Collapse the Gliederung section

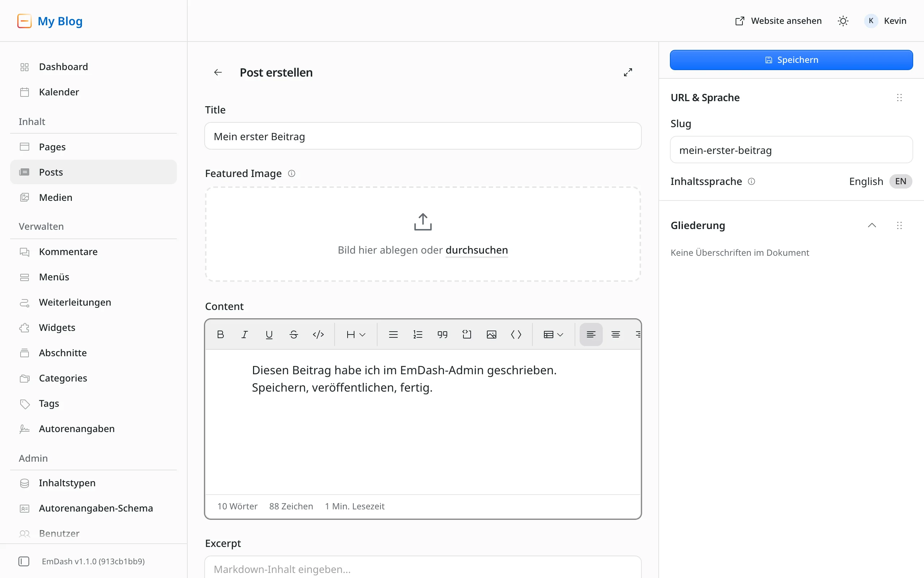872,225
